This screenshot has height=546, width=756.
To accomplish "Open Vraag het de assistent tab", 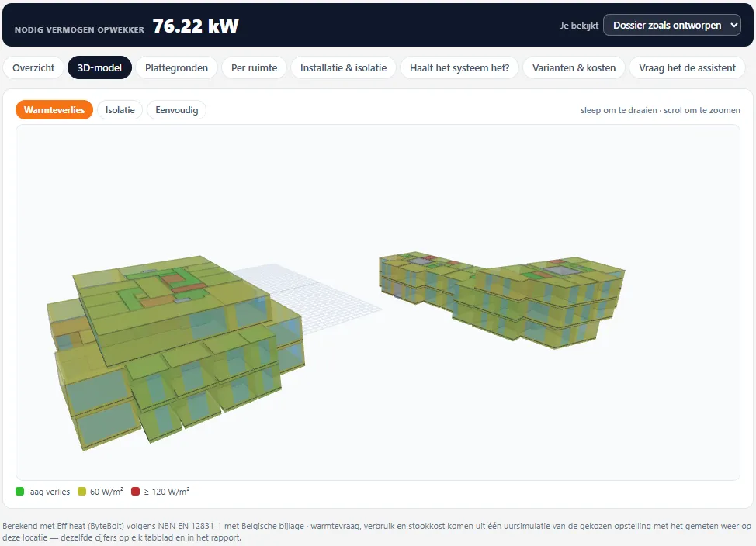I will click(x=687, y=68).
